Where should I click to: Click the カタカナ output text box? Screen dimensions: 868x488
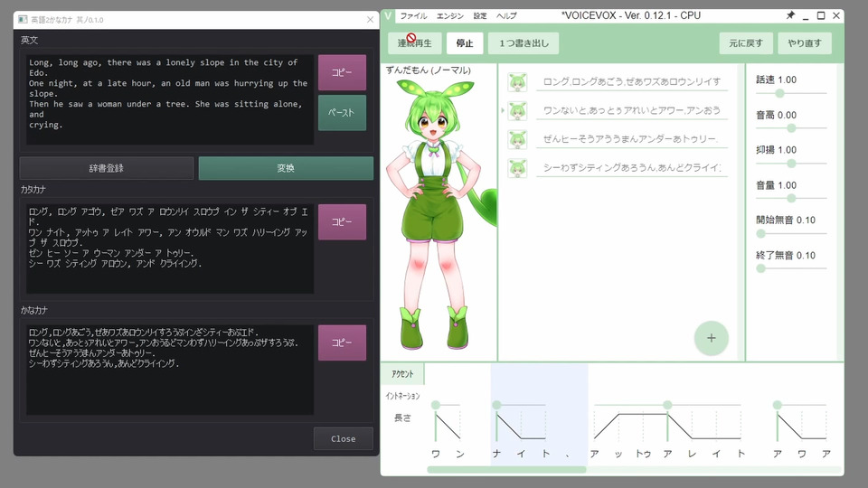pos(170,249)
